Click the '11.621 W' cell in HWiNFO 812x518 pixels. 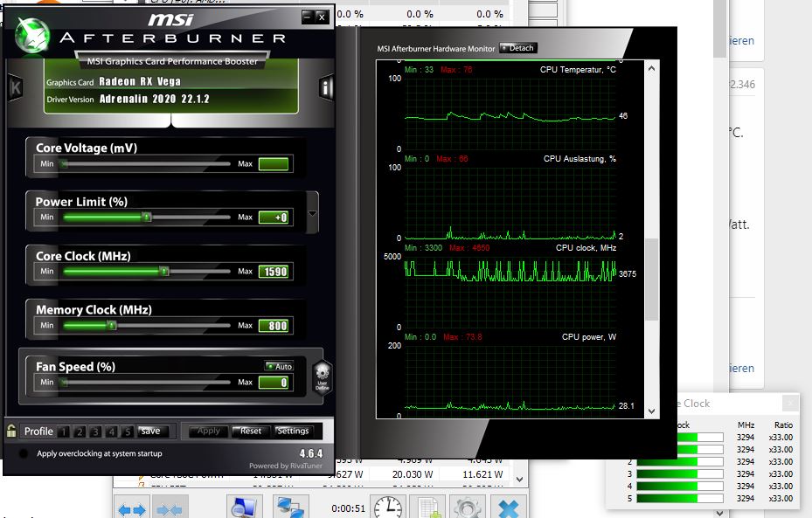click(x=482, y=474)
